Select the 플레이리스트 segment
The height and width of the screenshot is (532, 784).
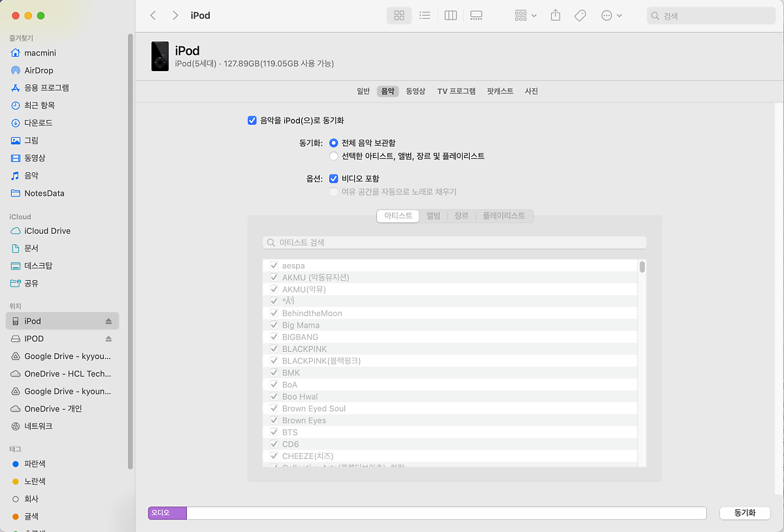tap(504, 215)
